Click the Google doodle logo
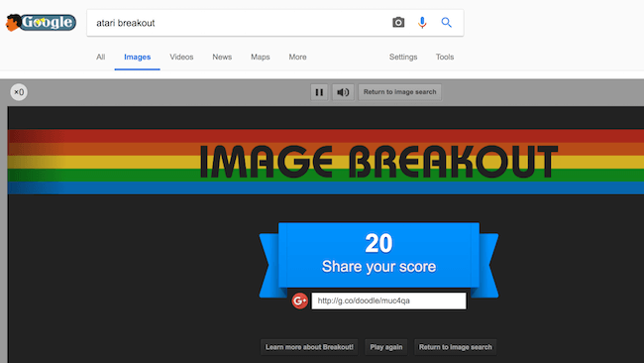The image size is (644, 363). coord(41,22)
